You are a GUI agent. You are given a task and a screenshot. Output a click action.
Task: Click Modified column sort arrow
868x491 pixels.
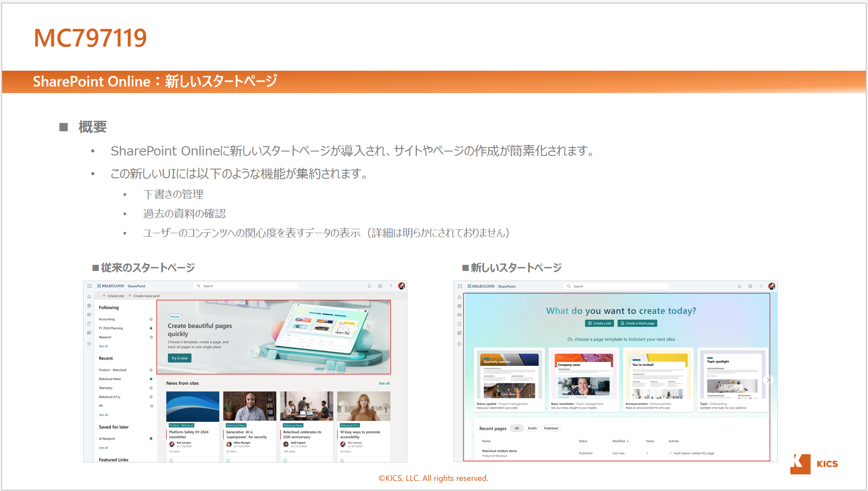628,441
